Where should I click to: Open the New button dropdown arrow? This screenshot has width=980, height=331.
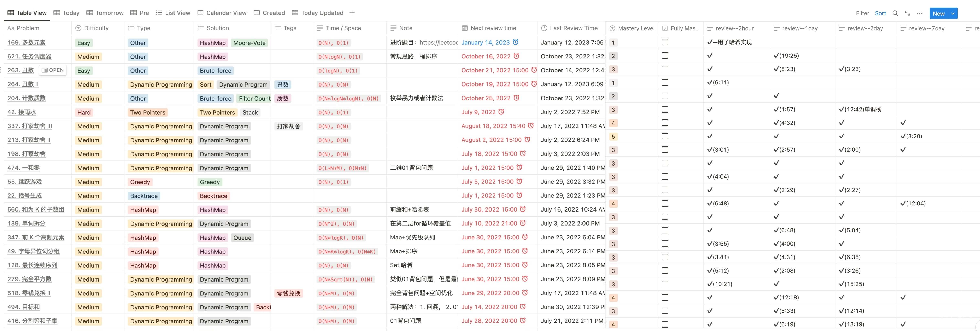point(953,13)
